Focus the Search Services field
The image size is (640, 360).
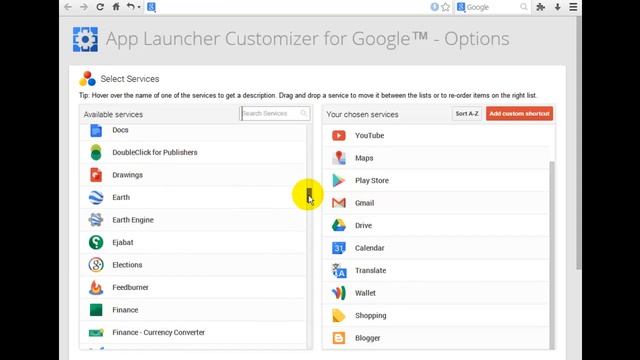coord(275,113)
